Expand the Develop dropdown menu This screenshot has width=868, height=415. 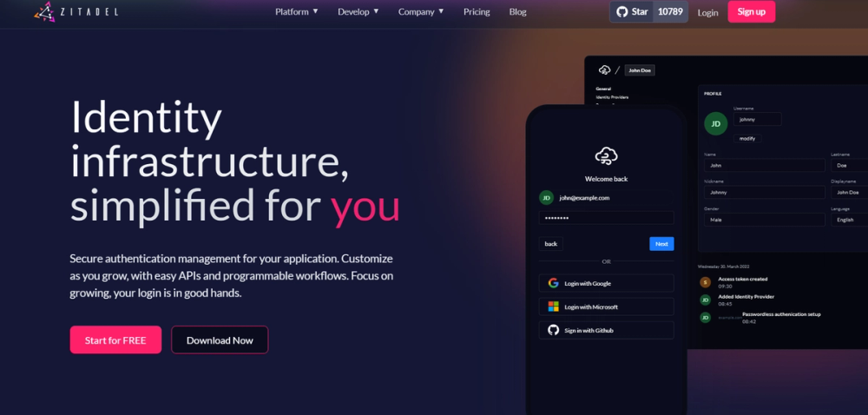pos(358,11)
